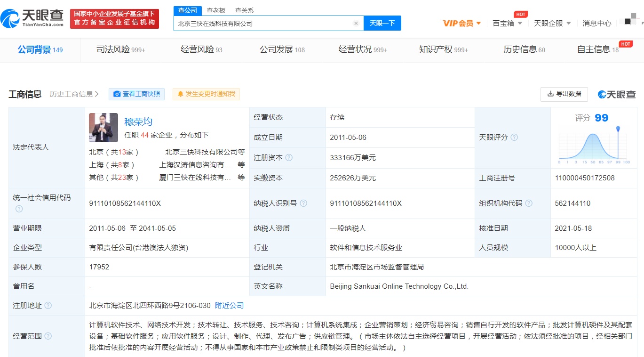Clear the search box with the X icon

coord(356,23)
